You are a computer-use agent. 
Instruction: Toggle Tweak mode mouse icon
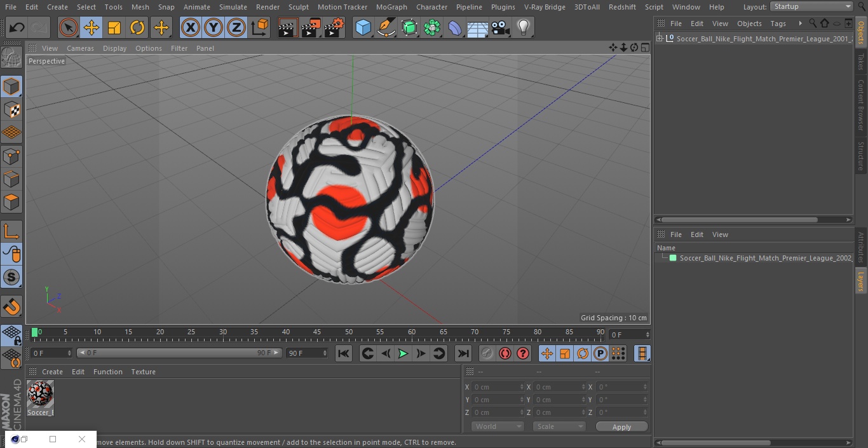[11, 254]
